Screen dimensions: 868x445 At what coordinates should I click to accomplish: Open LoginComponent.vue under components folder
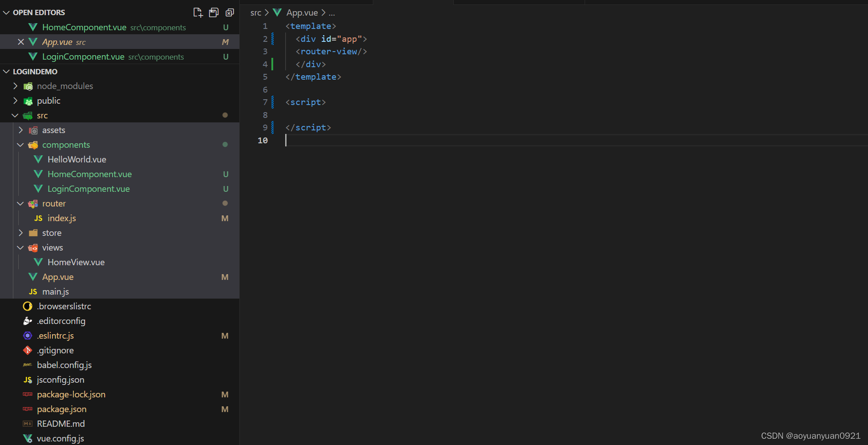click(x=120, y=189)
